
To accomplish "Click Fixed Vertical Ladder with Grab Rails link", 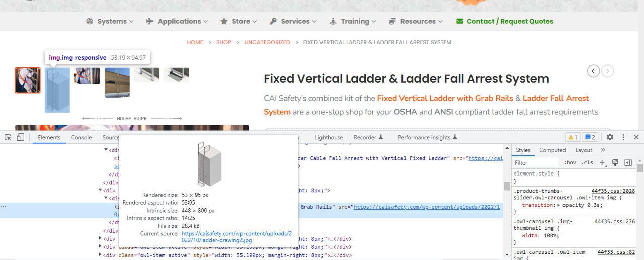I will click(x=445, y=98).
